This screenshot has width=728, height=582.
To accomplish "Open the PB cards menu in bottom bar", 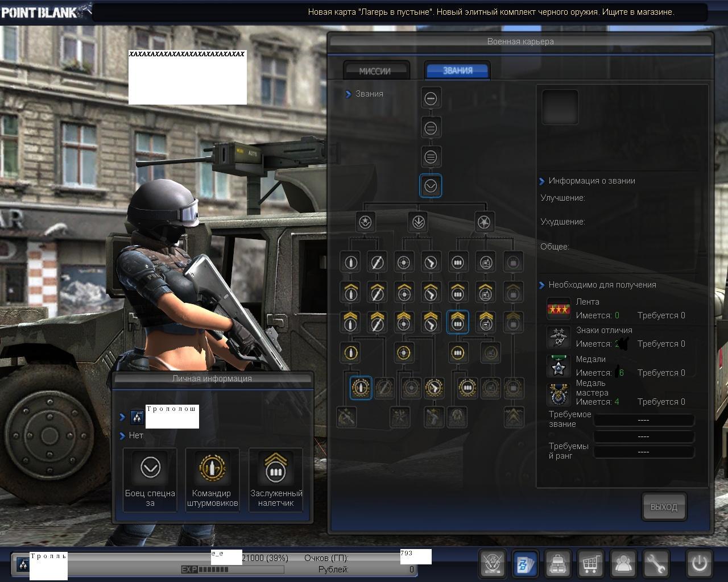I will point(525,563).
